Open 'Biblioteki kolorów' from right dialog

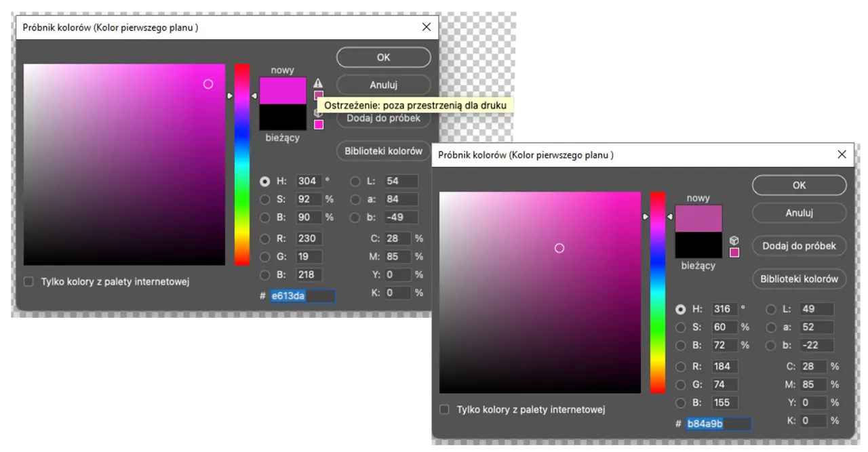(799, 279)
